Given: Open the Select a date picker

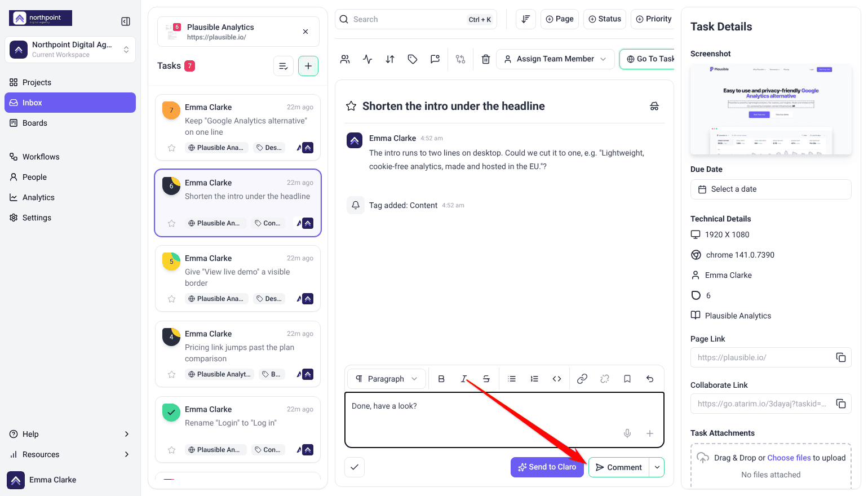Looking at the screenshot, I should tap(770, 189).
